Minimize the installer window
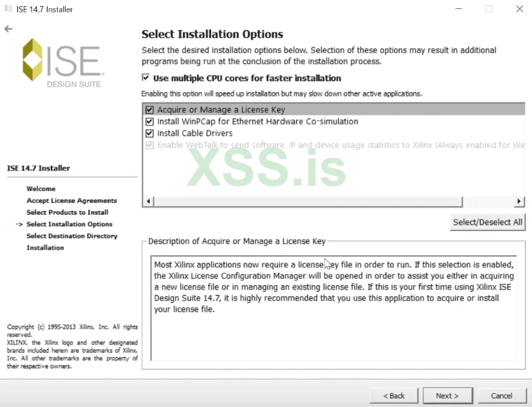 coord(458,9)
